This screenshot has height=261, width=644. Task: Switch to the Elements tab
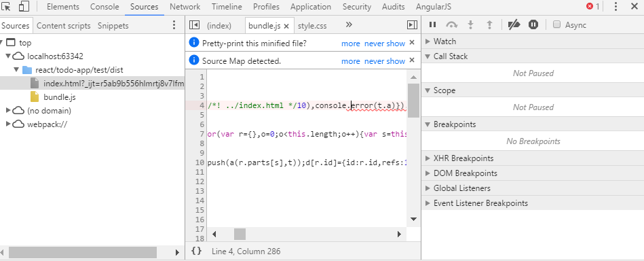click(x=63, y=7)
